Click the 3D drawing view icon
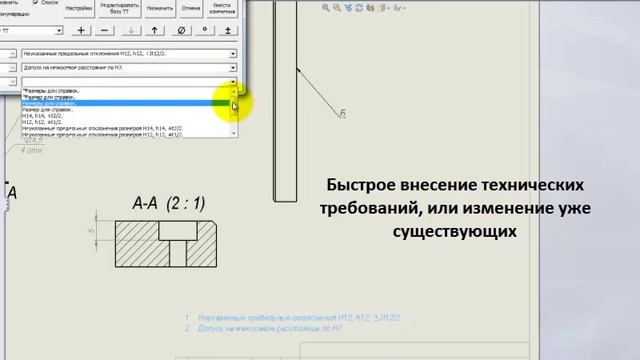640x360 pixels. (370, 8)
